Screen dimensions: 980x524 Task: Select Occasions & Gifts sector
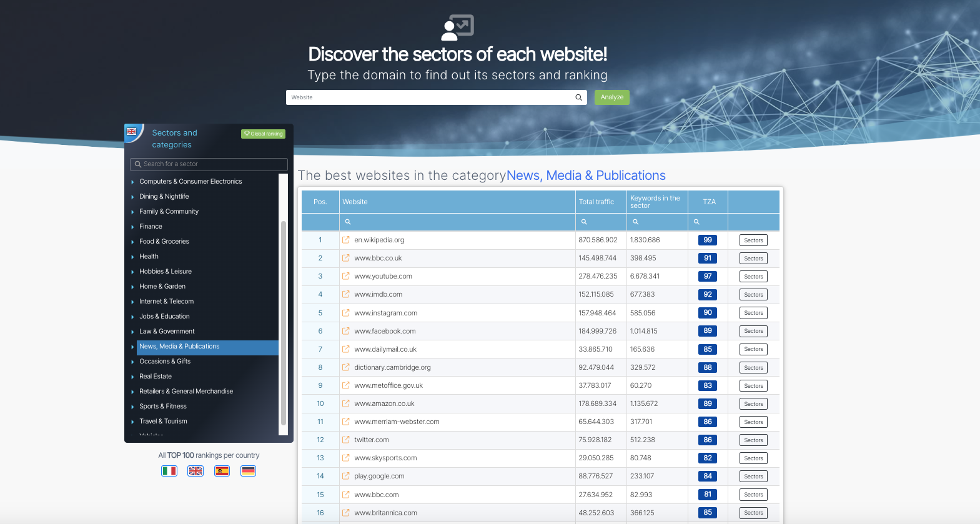click(x=165, y=361)
